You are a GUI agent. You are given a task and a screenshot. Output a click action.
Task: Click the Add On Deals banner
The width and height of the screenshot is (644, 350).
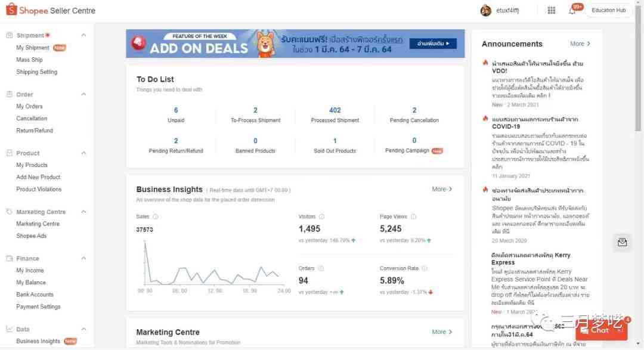click(x=295, y=44)
